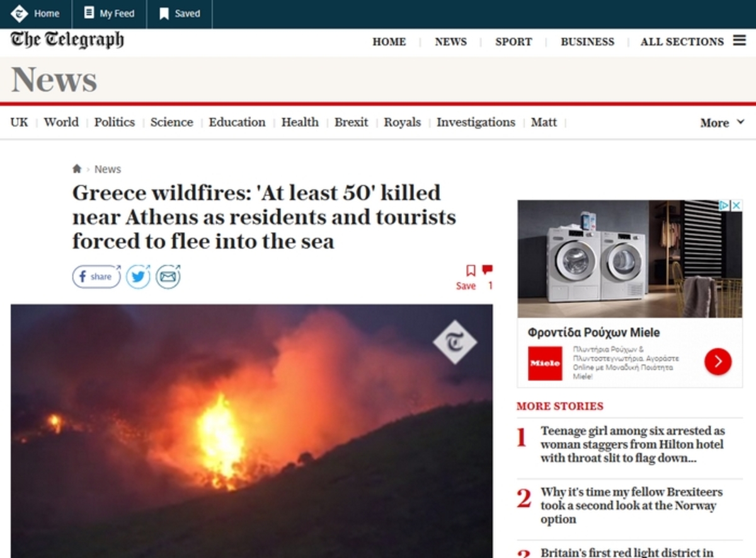Click the wildfire article video image

pos(251,431)
